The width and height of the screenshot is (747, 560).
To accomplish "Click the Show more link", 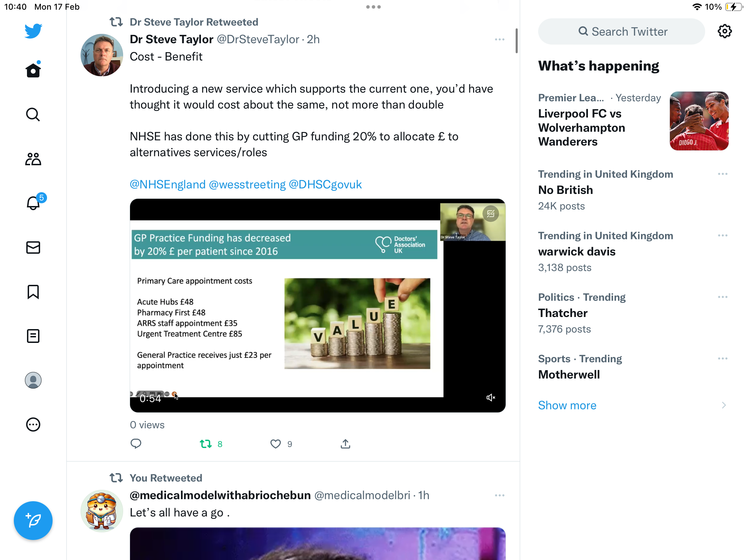I will click(x=567, y=405).
